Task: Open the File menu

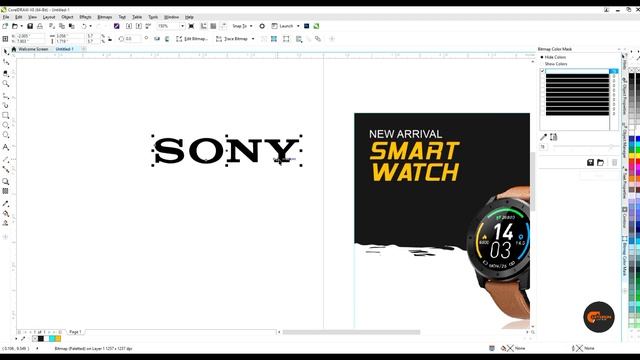Action: 6,17
